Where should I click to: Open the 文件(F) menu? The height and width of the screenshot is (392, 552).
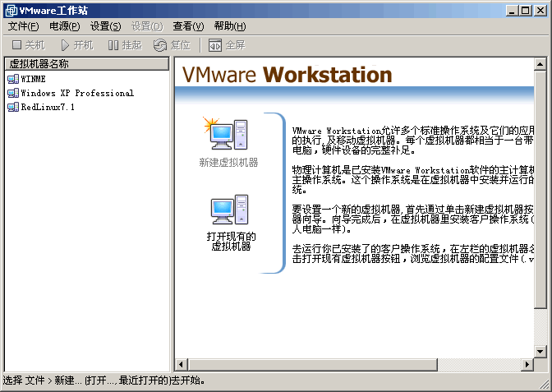coord(23,26)
